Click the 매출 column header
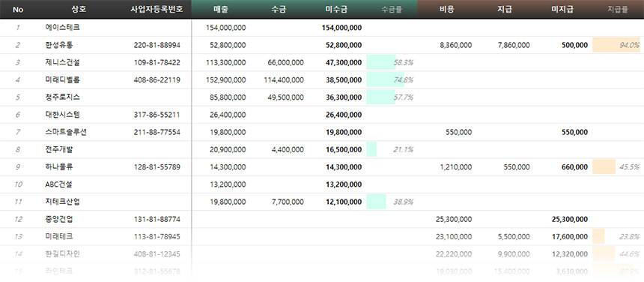This screenshot has height=282, width=644. (221, 10)
